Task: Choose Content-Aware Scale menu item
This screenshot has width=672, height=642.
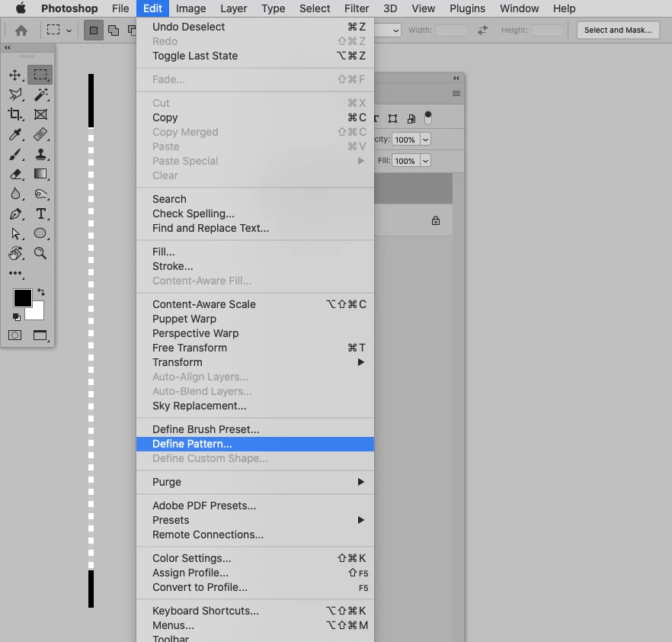Action: pos(255,304)
